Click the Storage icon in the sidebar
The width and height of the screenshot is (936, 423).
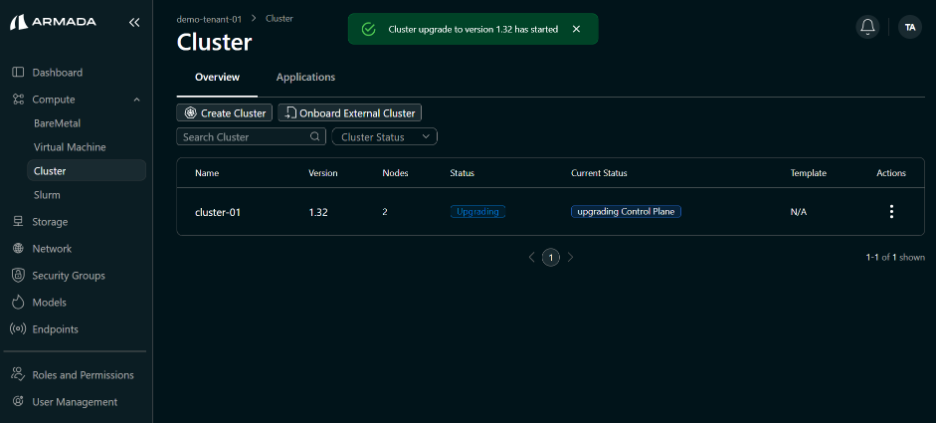click(x=18, y=221)
